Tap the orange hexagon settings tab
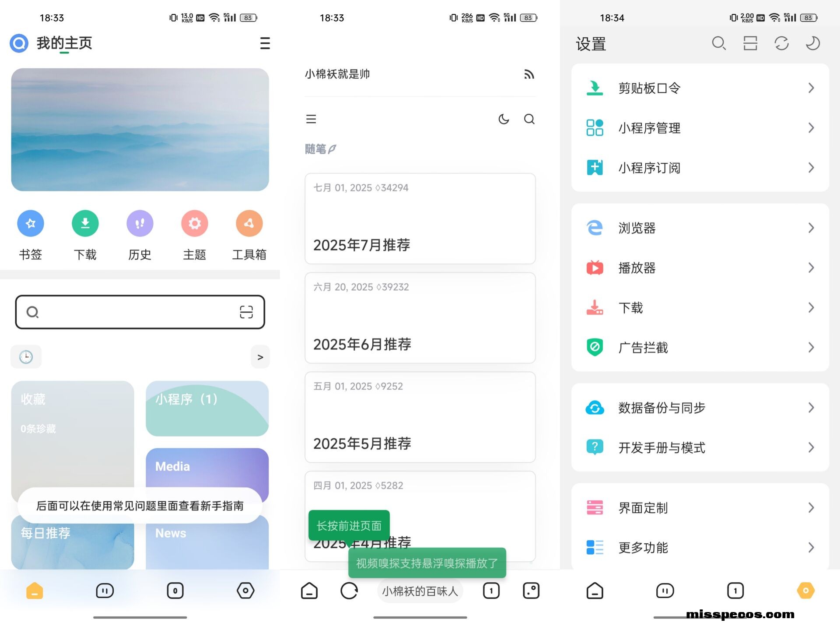 [806, 591]
